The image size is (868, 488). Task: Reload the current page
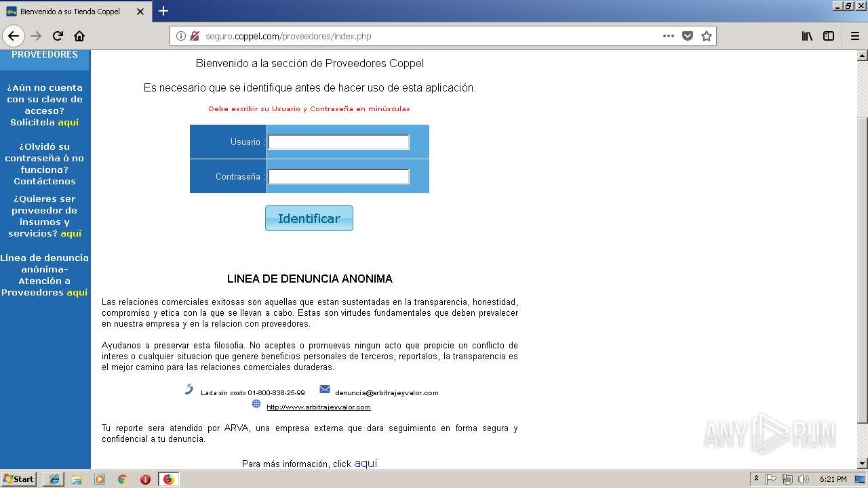pos(58,36)
